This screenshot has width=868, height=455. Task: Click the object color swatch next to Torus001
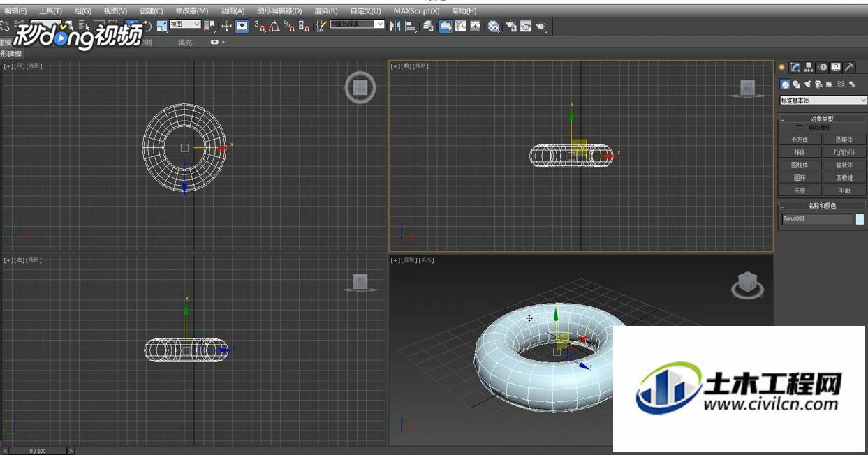[x=860, y=219]
